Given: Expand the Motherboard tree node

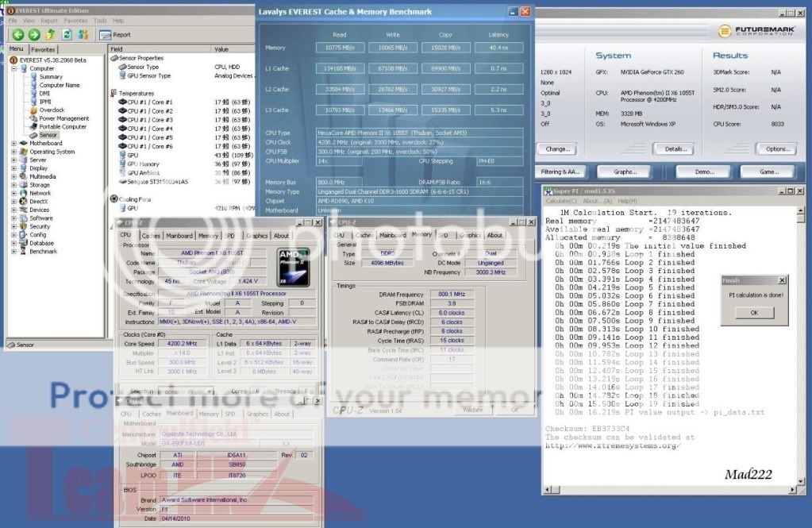Looking at the screenshot, I should [x=13, y=144].
